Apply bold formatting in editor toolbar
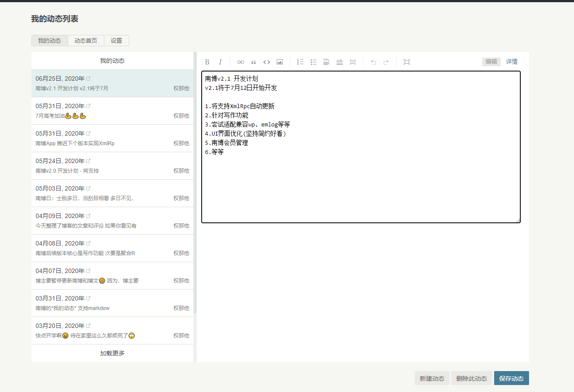574x392 pixels. coord(207,62)
